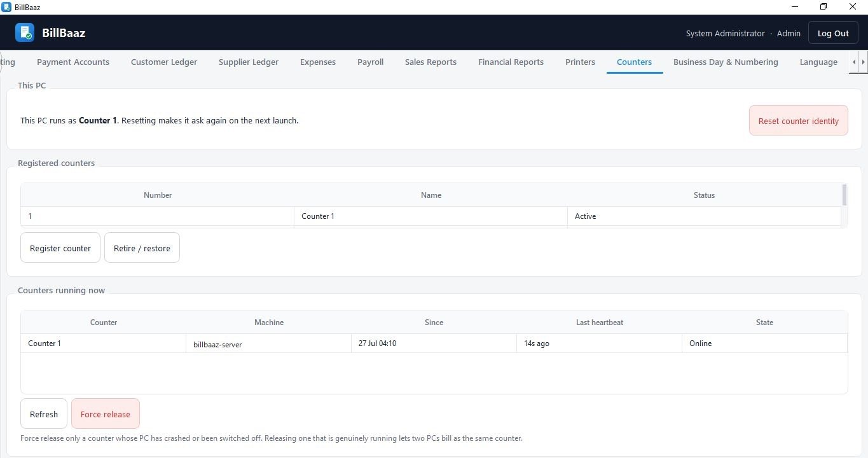The height and width of the screenshot is (458, 868).
Task: Select the Counters tab
Action: 634,62
